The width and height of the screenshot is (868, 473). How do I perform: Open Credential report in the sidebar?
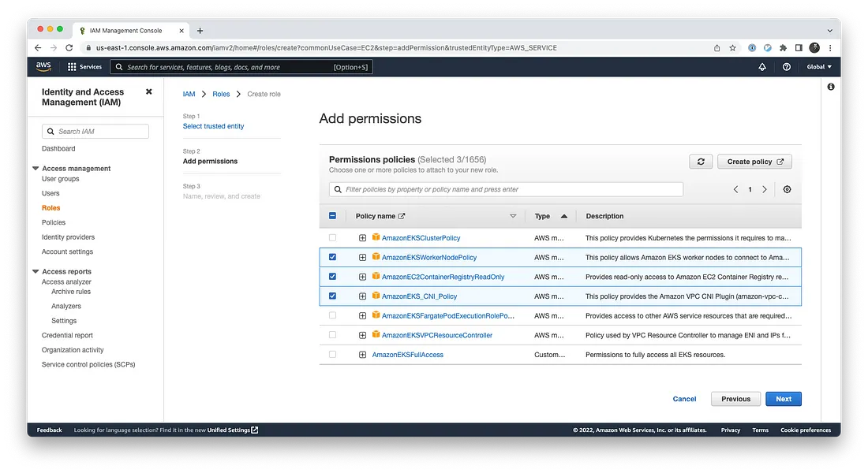click(x=67, y=335)
